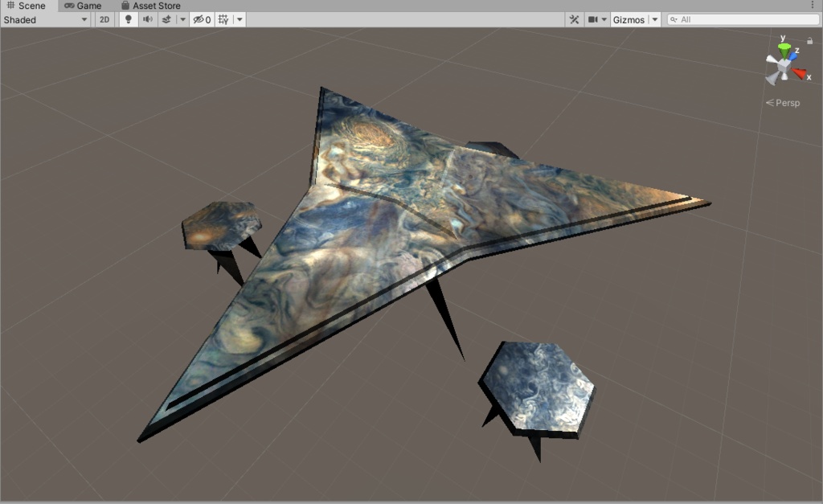Select the orange hexagonal stool on left
Image resolution: width=823 pixels, height=504 pixels.
click(220, 227)
